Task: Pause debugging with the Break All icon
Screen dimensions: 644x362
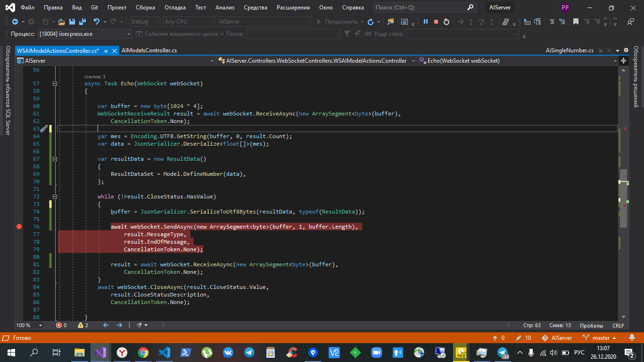Action: coord(426,22)
